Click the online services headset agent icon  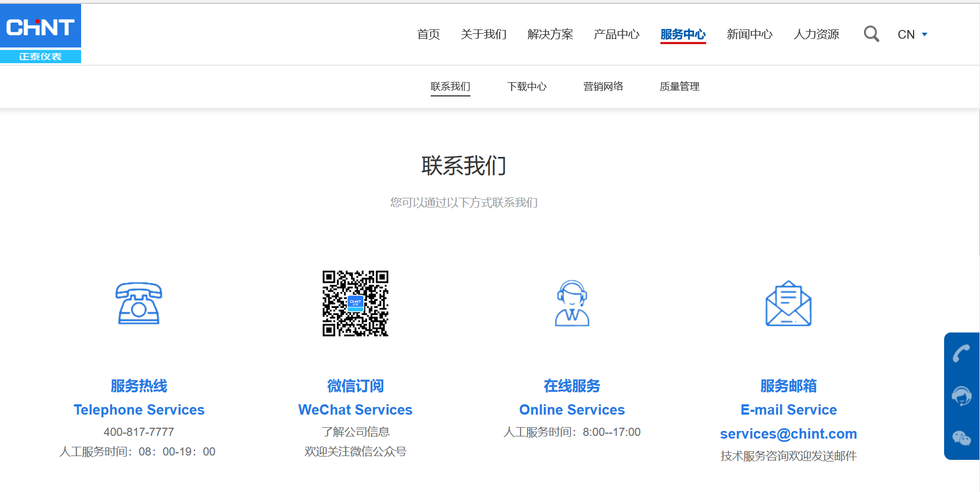[x=572, y=303]
